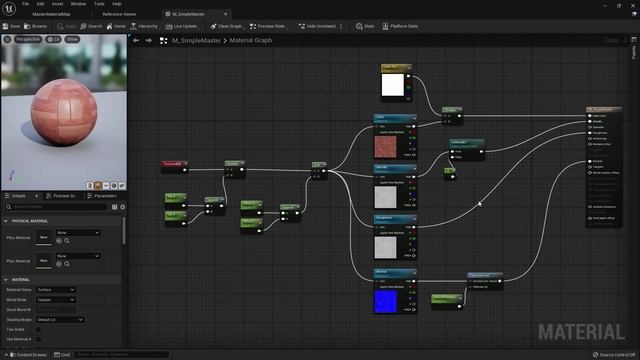
Task: Click the Platform Stats button
Action: coord(400,26)
